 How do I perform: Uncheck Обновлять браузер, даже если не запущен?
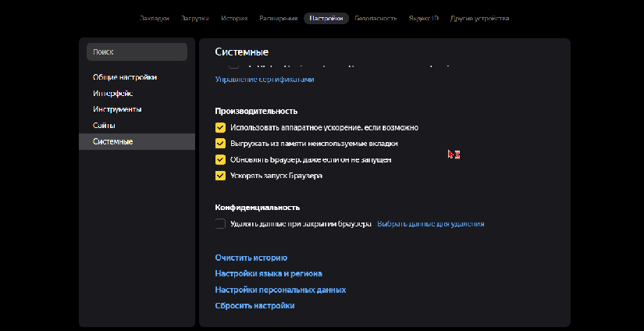click(221, 160)
